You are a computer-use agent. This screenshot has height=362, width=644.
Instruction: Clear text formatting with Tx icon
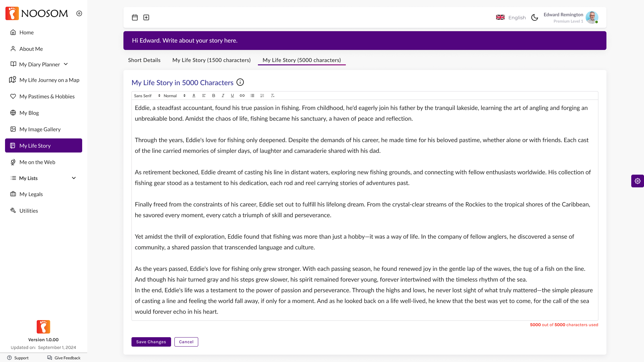pos(273,96)
